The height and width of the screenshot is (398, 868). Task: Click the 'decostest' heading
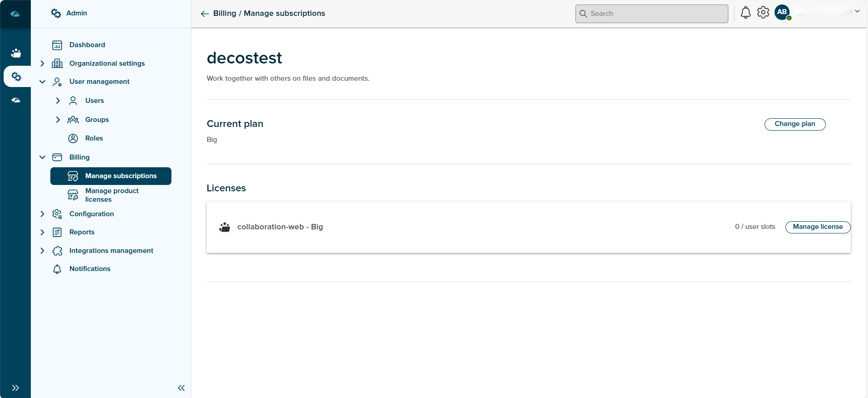[244, 58]
